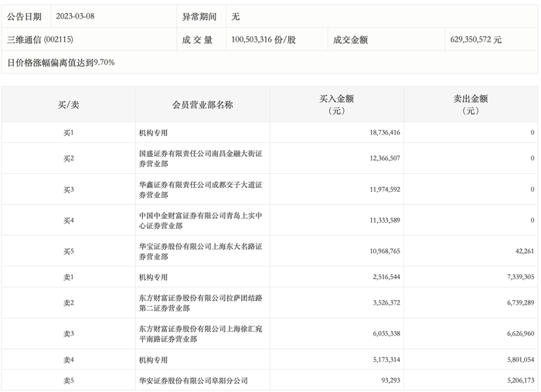Click the 买2 row sell amount 0

[x=532, y=158]
